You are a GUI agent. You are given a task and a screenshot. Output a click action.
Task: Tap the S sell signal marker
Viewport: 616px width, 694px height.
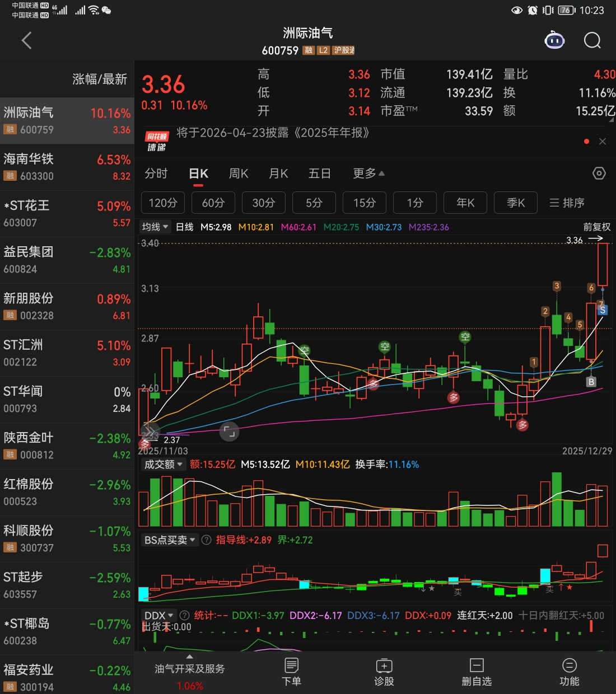coord(603,310)
